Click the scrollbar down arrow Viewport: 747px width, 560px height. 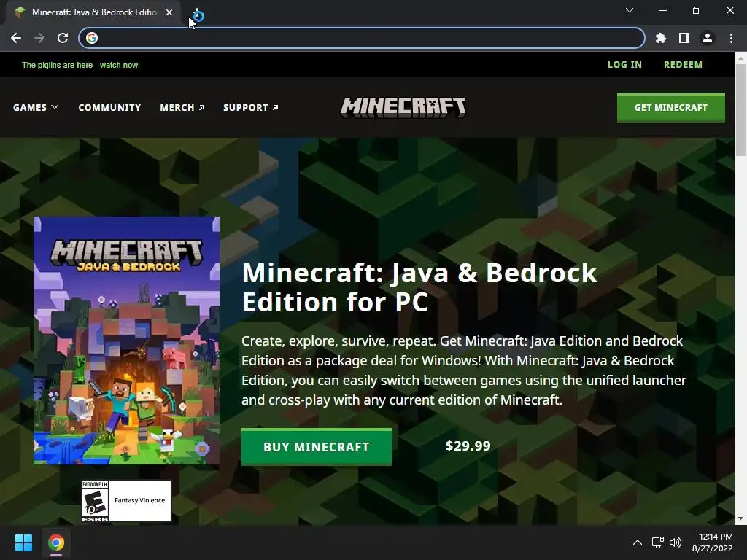click(740, 518)
